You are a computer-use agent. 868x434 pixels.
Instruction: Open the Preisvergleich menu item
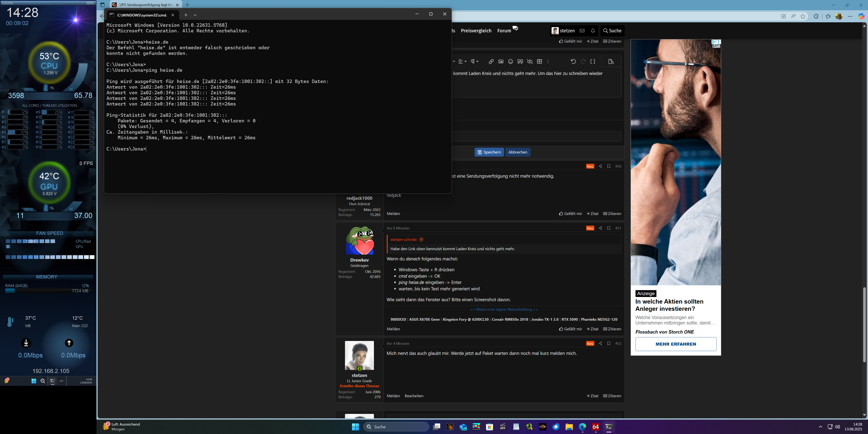(476, 31)
